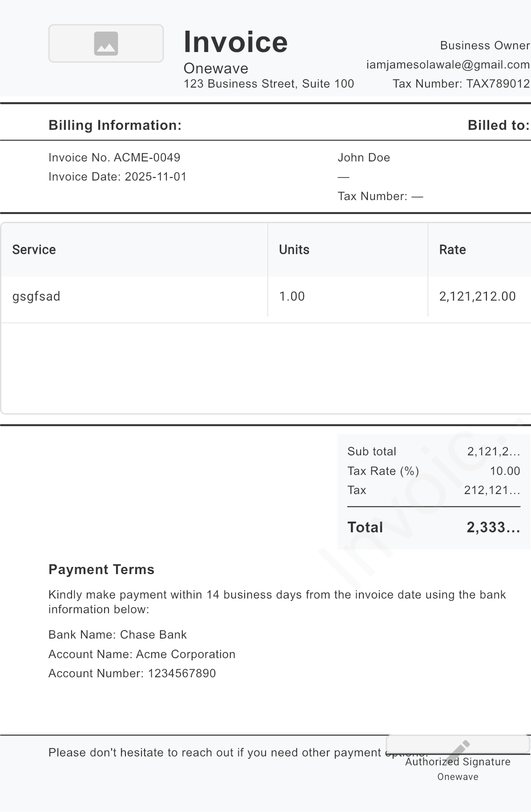The width and height of the screenshot is (531, 812).
Task: Click the Invoice title heading
Action: [236, 42]
